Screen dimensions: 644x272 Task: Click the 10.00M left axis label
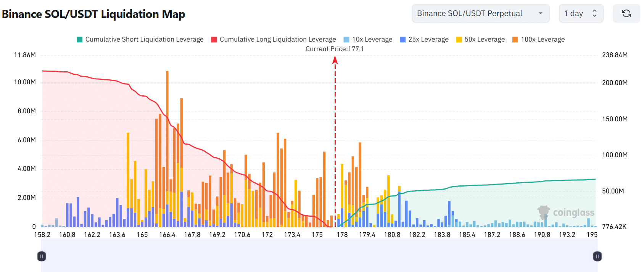(x=25, y=82)
